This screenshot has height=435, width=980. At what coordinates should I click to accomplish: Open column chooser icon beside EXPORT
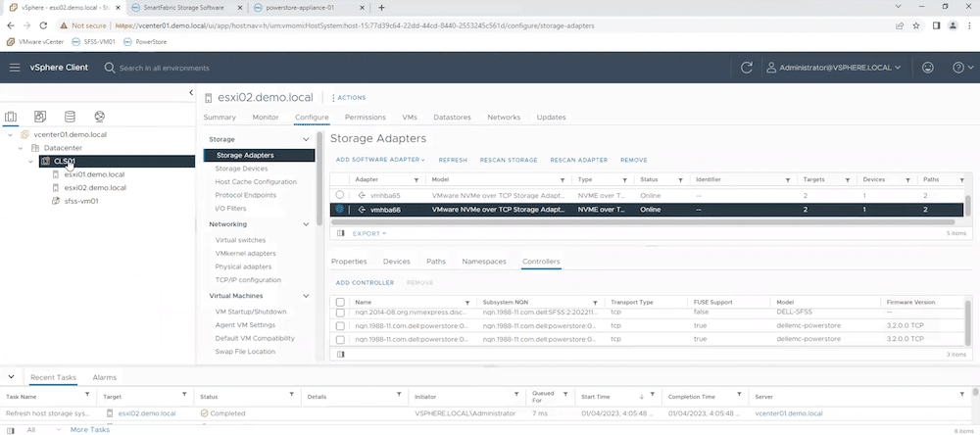[341, 233]
